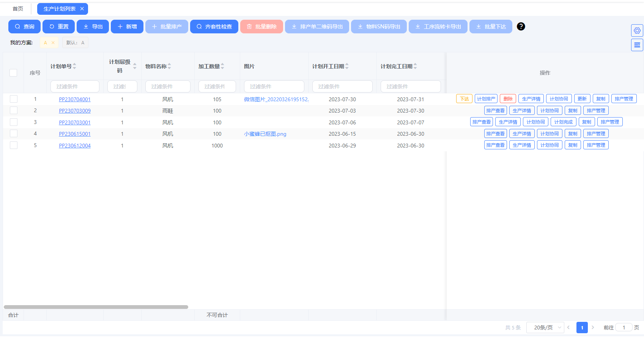644x337 pixels.
Task: Expand sort options for 计划开工日期
Action: 347,66
